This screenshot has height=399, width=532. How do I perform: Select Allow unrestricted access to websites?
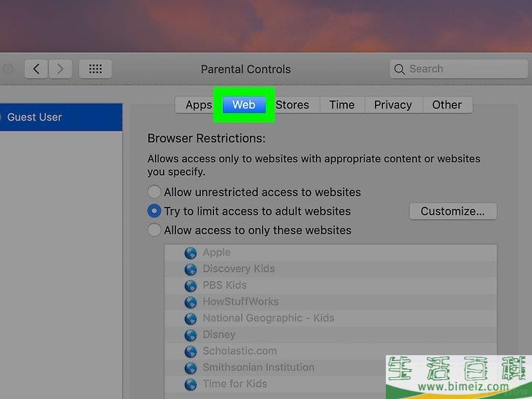(x=154, y=192)
